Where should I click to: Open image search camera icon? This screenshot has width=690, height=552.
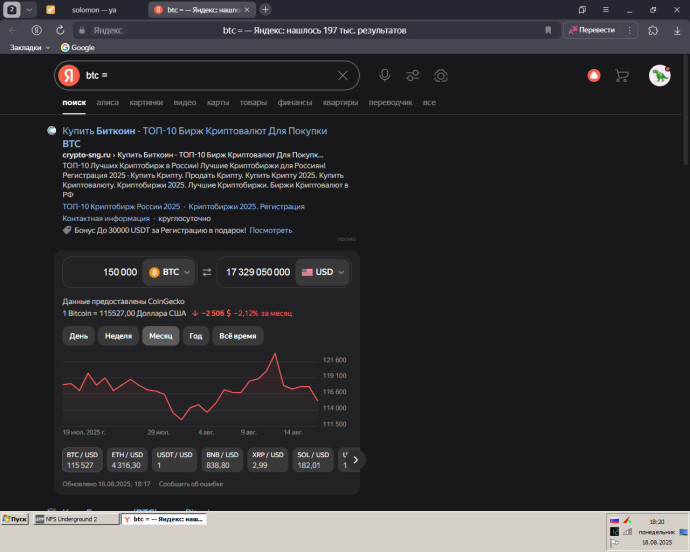click(440, 76)
